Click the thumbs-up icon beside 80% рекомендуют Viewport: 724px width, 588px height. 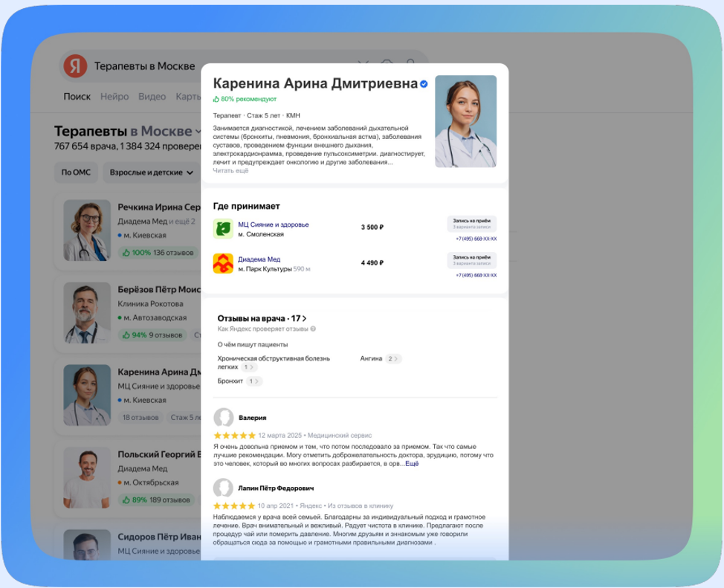216,99
